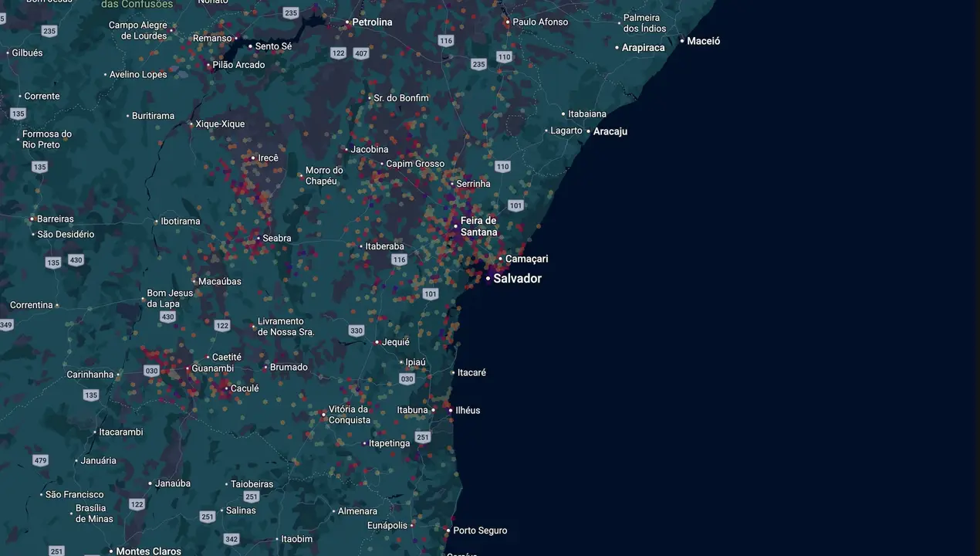Select the Almenara label
Screen dimensions: 980x556
358,510
